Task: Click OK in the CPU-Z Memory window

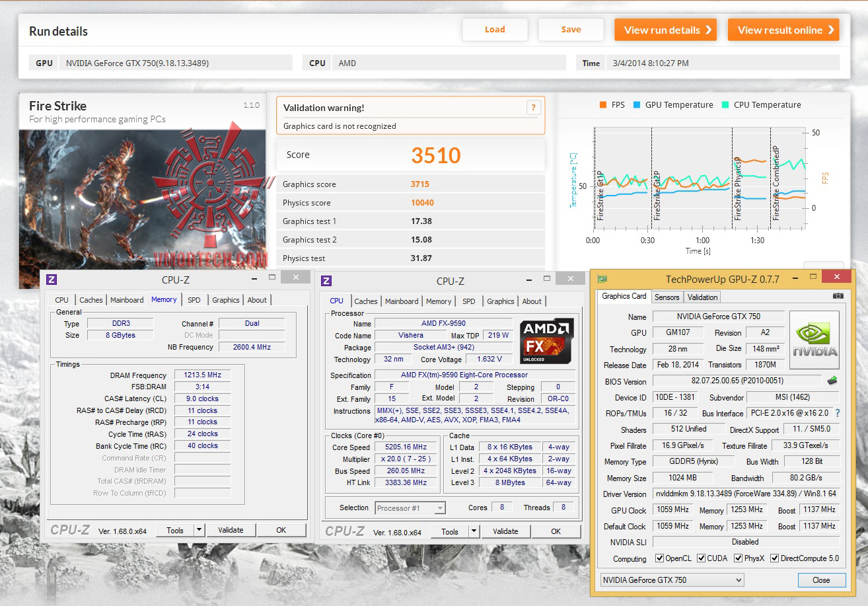Action: [281, 530]
